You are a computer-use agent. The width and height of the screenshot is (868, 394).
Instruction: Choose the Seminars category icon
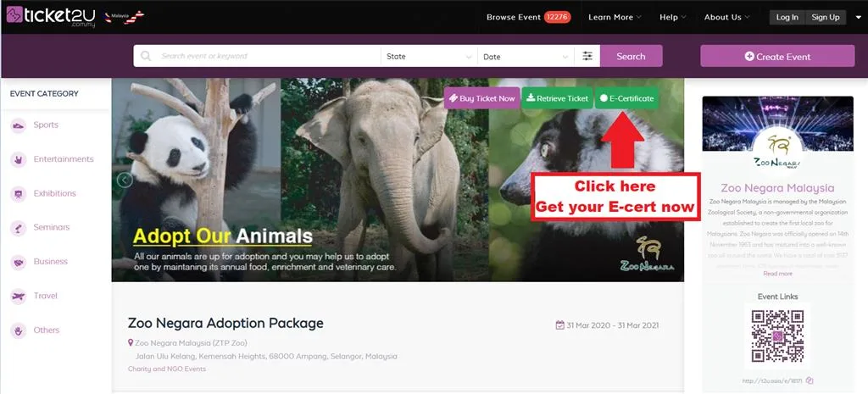[19, 228]
